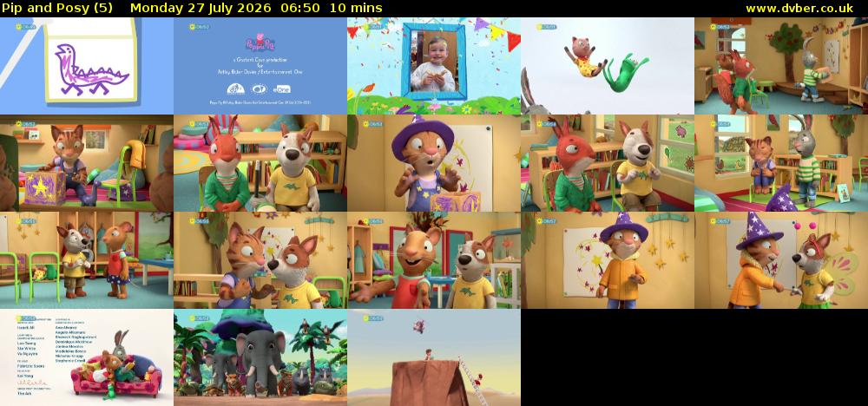Select thumbnail of wizard in yellow coat alone
Screen dimensions: 868x406
point(608,260)
